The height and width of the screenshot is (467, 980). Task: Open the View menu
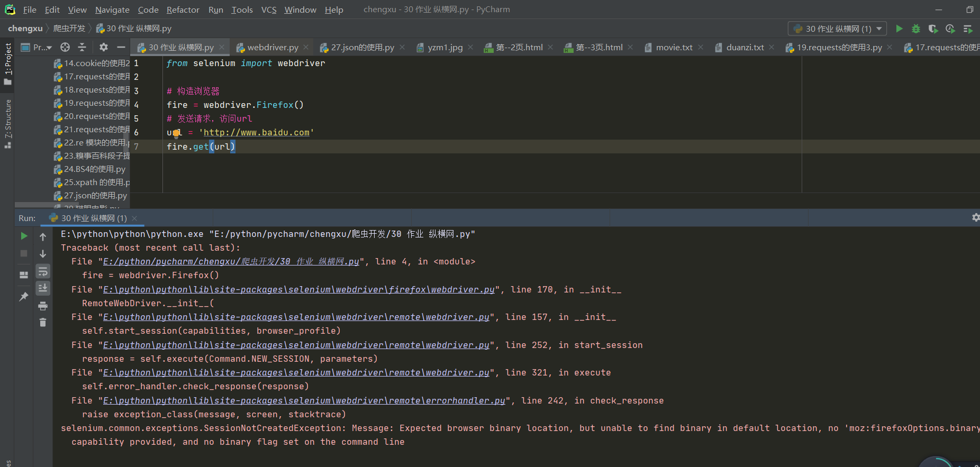(x=77, y=10)
